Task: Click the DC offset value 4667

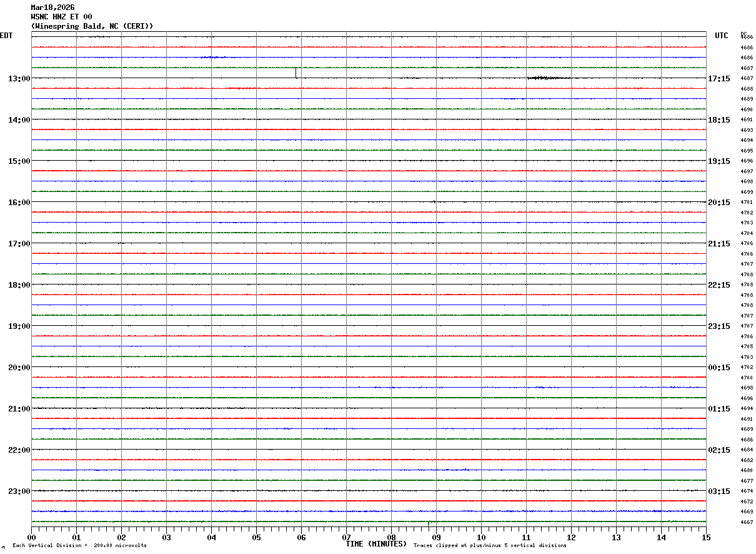Action: [746, 522]
